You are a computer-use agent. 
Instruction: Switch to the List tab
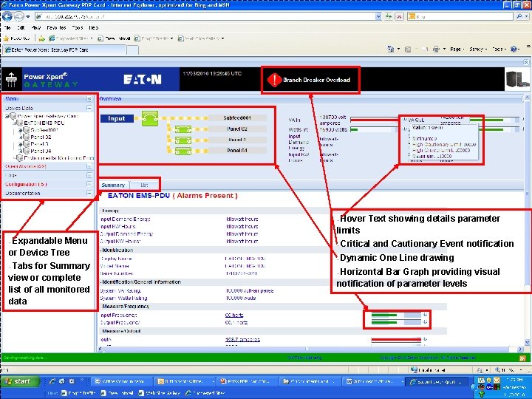(x=145, y=185)
